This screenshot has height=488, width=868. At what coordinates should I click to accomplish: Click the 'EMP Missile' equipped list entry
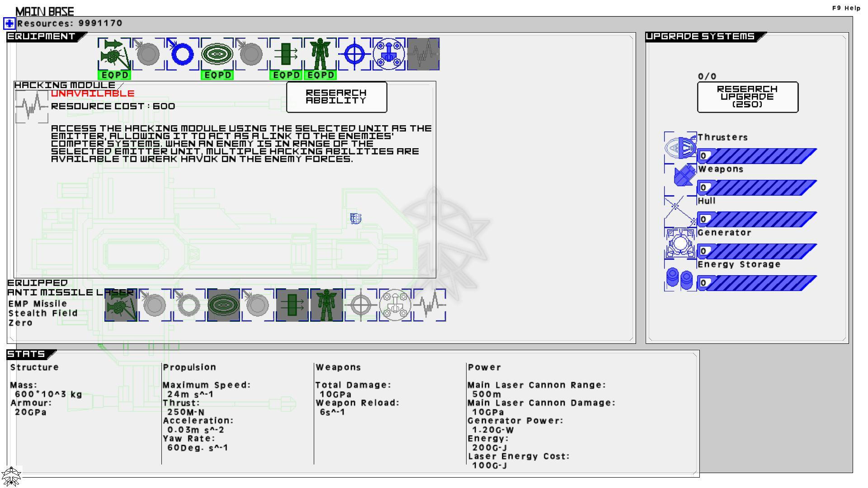click(x=38, y=304)
